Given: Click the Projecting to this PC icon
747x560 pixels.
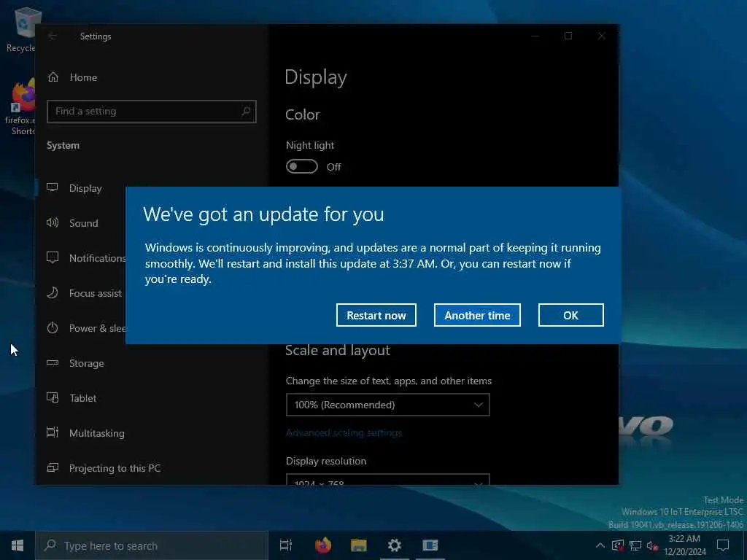Looking at the screenshot, I should click(53, 467).
